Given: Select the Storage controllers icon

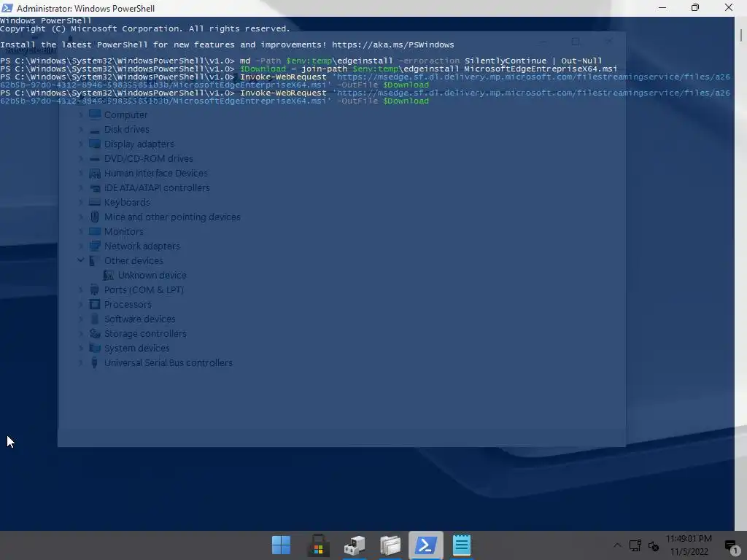Looking at the screenshot, I should coord(95,334).
